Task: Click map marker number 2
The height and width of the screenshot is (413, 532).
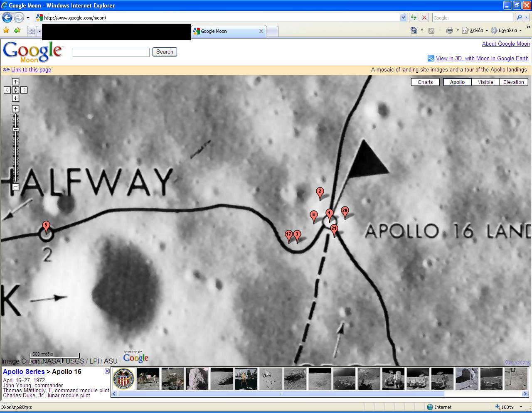Action: pos(320,193)
